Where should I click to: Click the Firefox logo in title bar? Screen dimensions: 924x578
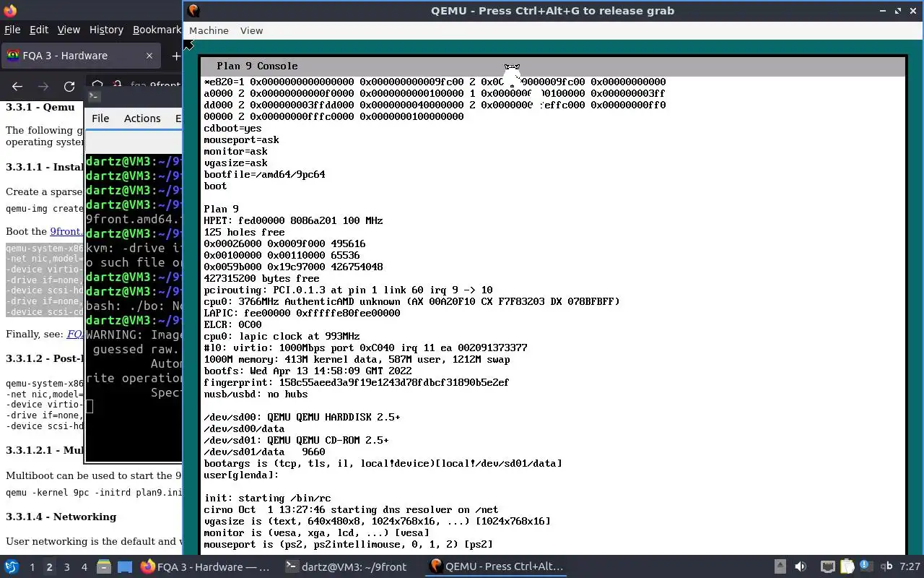9,10
